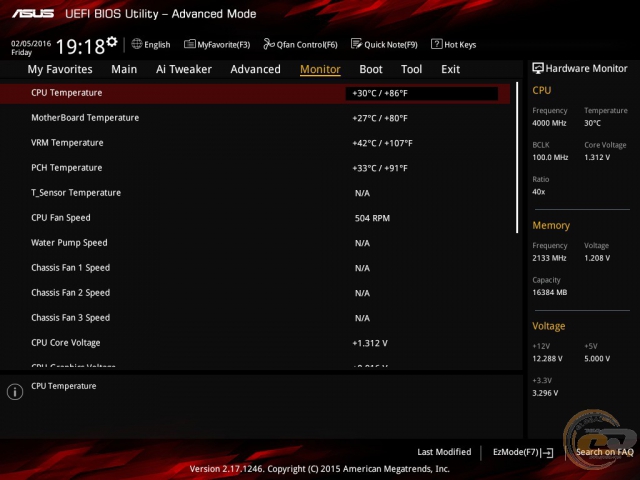The width and height of the screenshot is (640, 480).
Task: Select Chassis Fan 3 Speed row
Action: coord(255,318)
